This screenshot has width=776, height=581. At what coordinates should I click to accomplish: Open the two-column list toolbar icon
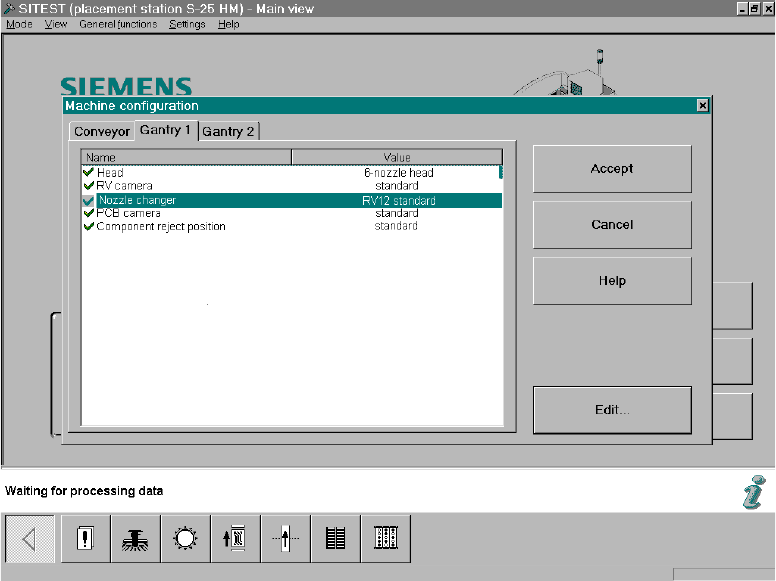[336, 540]
